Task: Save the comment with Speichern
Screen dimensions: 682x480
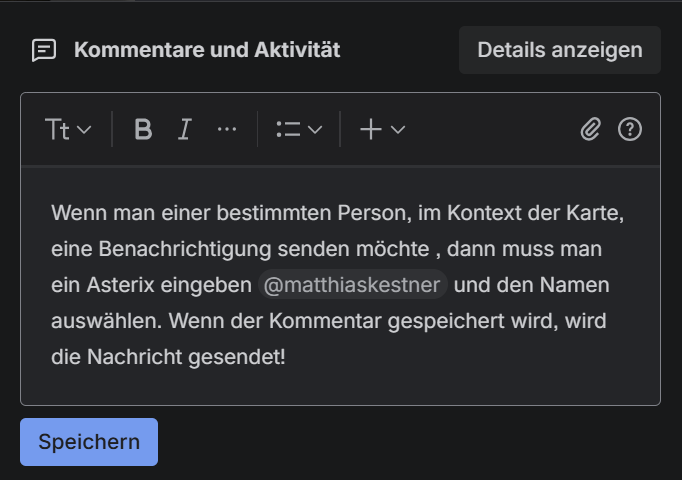Action: (89, 442)
